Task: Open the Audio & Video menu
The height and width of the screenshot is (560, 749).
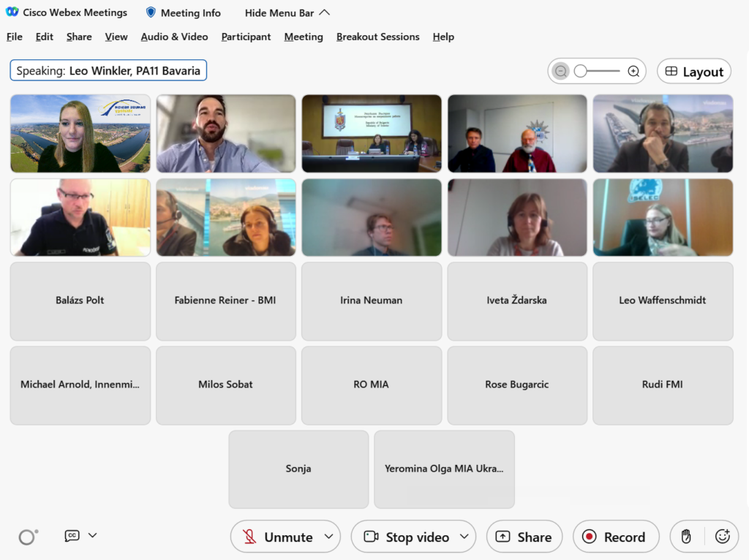Action: pos(174,37)
